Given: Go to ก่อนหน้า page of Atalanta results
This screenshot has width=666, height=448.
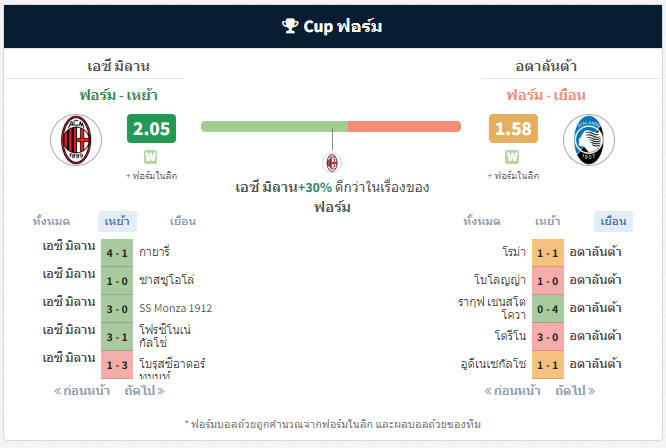Looking at the screenshot, I should click(x=512, y=391).
